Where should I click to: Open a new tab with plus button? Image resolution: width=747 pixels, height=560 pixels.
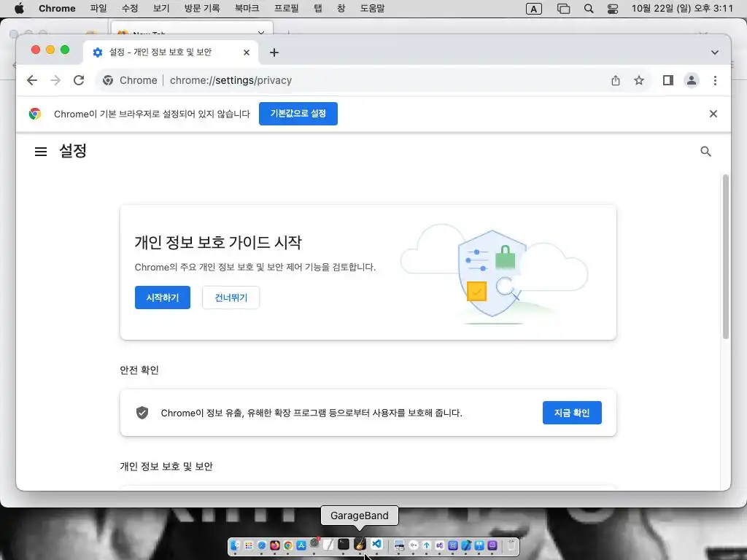274,52
